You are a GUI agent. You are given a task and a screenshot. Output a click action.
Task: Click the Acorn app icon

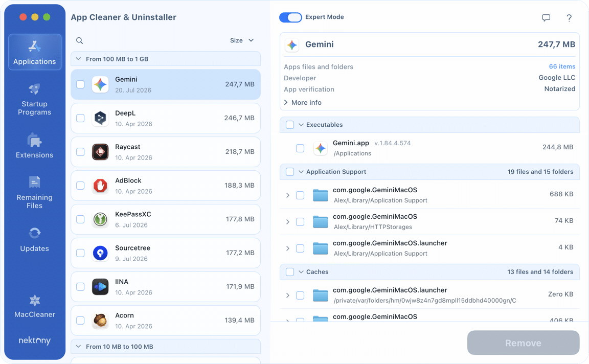[100, 321]
